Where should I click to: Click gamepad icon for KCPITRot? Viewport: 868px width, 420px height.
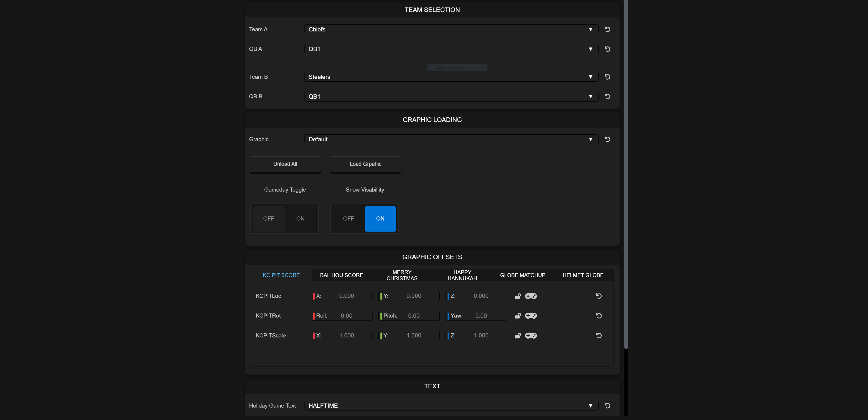[531, 316]
